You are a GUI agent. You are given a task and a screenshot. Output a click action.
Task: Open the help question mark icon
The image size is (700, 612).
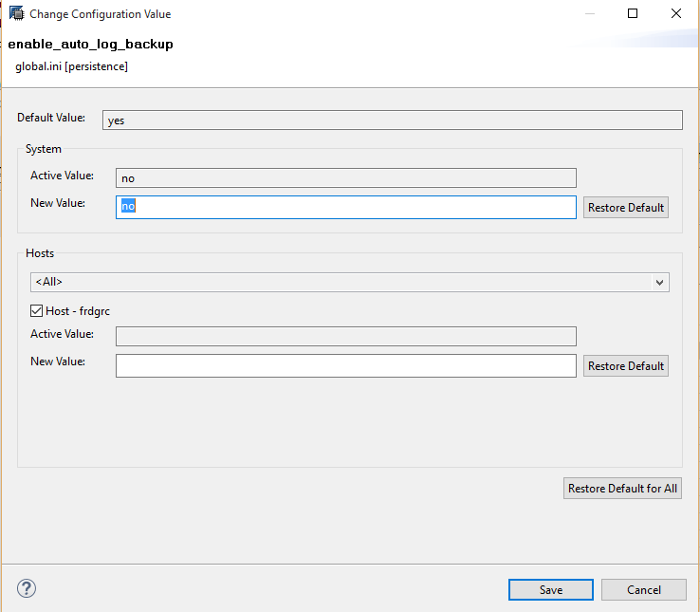27,588
